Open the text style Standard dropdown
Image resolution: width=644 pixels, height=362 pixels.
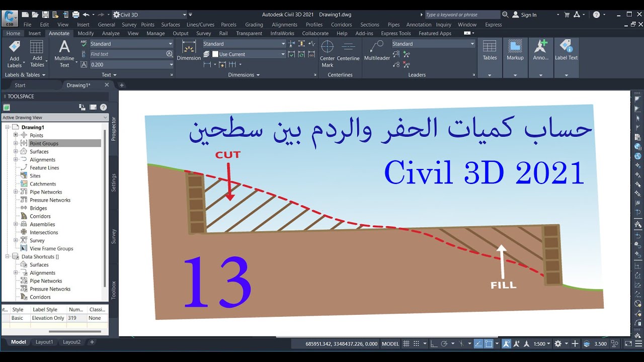(131, 44)
